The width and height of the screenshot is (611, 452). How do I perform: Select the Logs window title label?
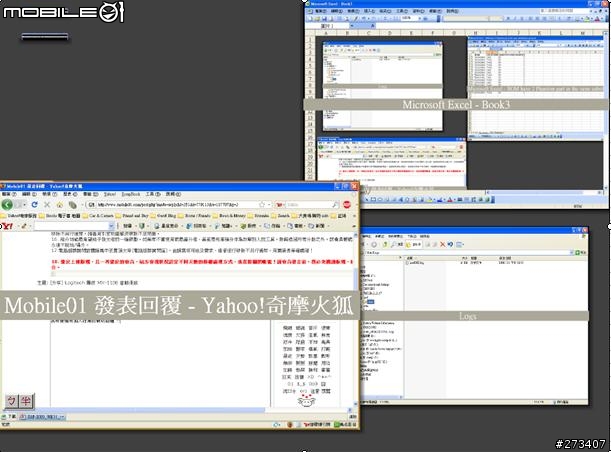468,316
